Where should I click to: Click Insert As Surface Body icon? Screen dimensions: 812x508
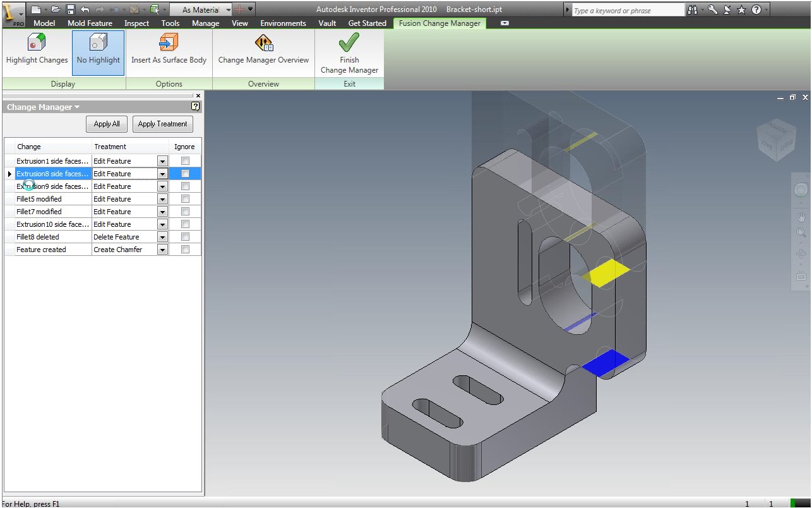(x=169, y=43)
